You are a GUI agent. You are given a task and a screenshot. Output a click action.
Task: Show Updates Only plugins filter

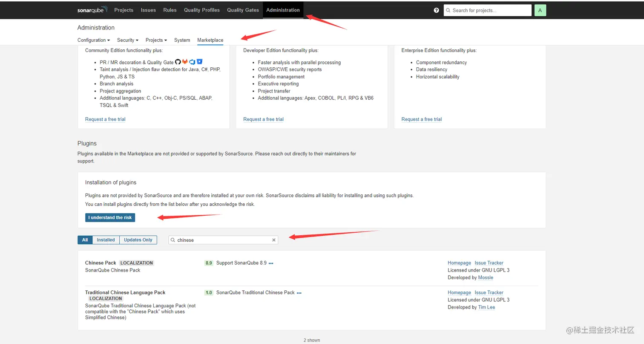pos(138,240)
